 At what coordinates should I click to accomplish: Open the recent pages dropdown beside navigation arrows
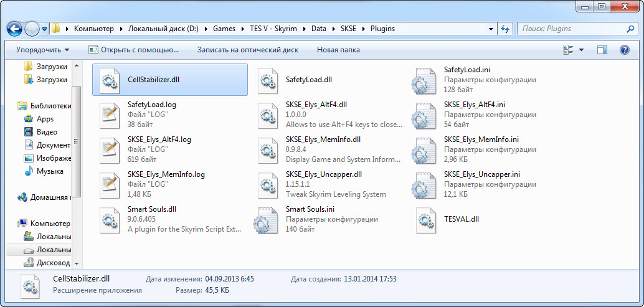pyautogui.click(x=45, y=29)
